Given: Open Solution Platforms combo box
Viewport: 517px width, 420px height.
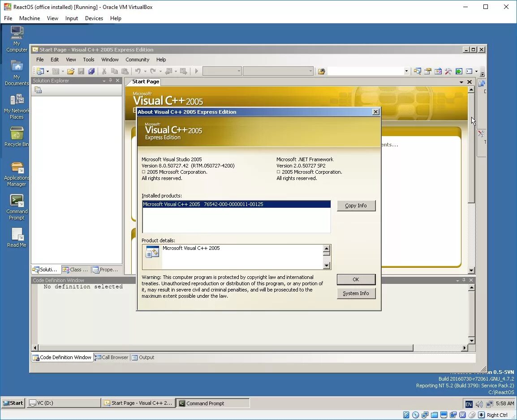Looking at the screenshot, I should click(278, 71).
